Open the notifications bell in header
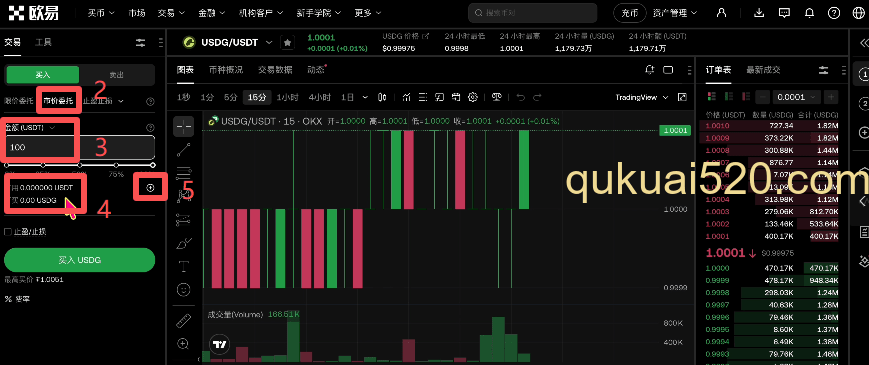The width and height of the screenshot is (869, 365). click(x=810, y=13)
